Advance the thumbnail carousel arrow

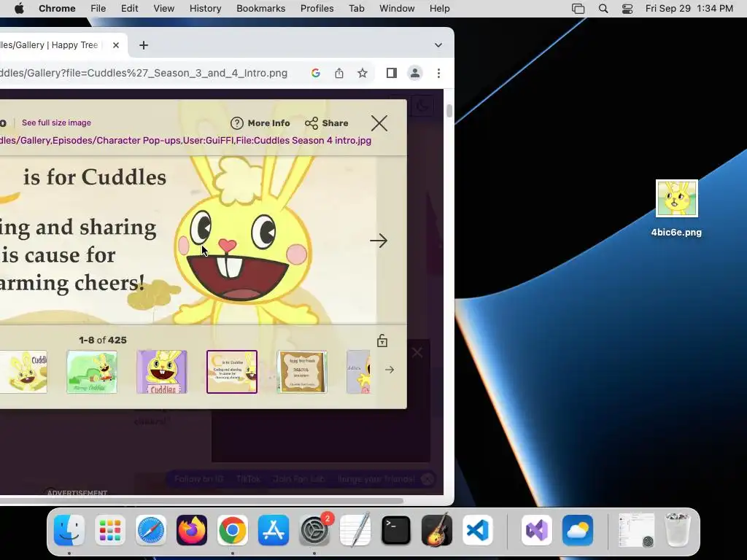[x=390, y=370]
